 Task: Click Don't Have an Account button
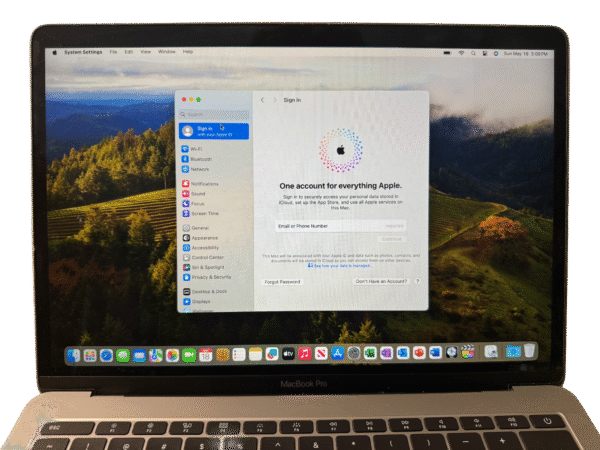tap(381, 281)
